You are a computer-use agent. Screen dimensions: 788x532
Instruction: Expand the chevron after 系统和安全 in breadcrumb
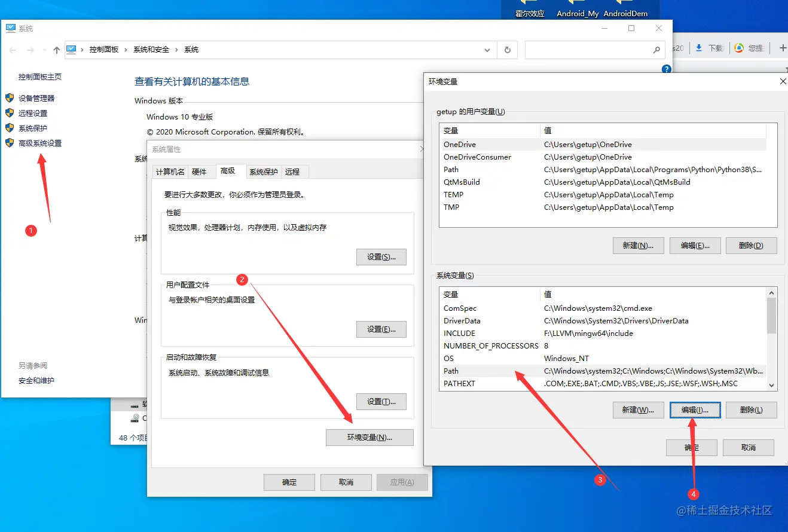(177, 50)
